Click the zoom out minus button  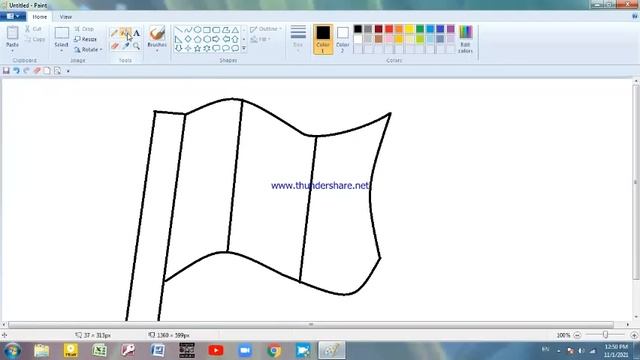point(577,335)
